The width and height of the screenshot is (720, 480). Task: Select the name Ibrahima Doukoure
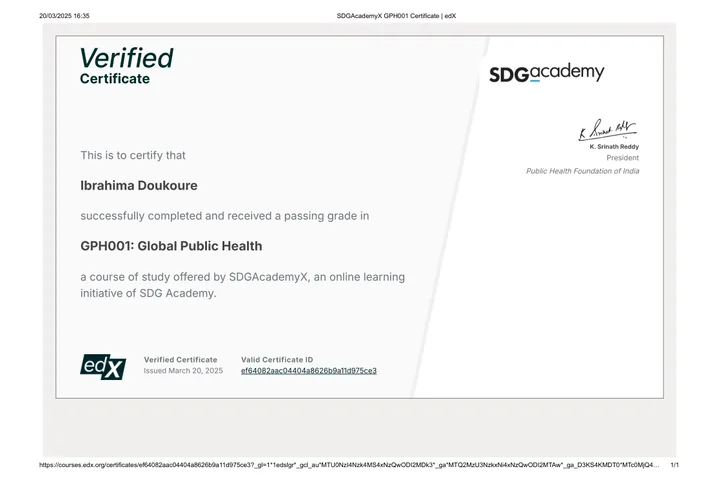click(x=139, y=186)
